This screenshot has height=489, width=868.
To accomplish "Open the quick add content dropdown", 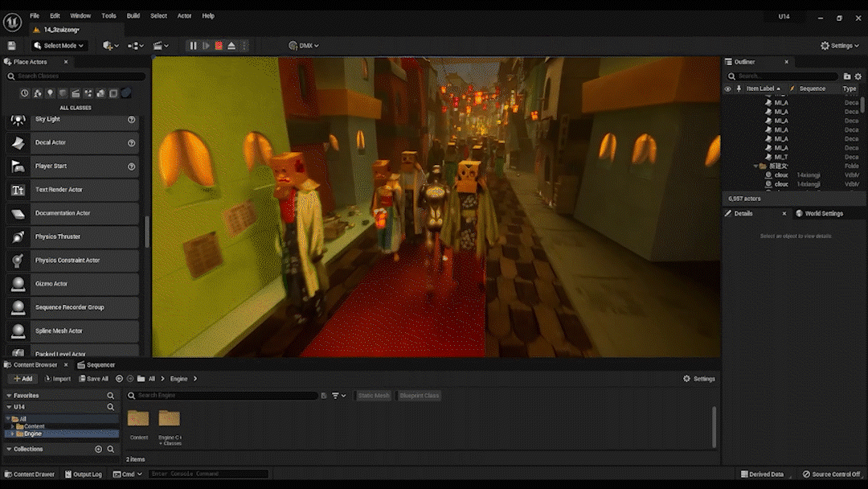I will click(111, 46).
